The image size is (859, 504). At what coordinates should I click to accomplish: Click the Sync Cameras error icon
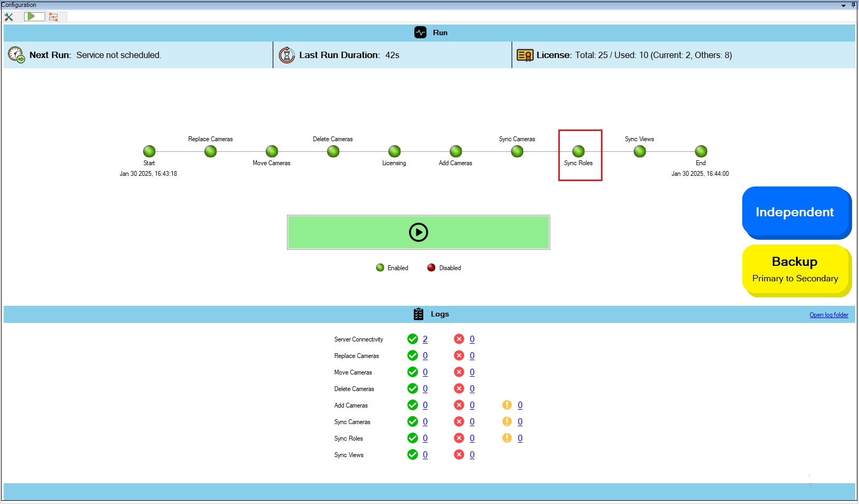(x=459, y=422)
